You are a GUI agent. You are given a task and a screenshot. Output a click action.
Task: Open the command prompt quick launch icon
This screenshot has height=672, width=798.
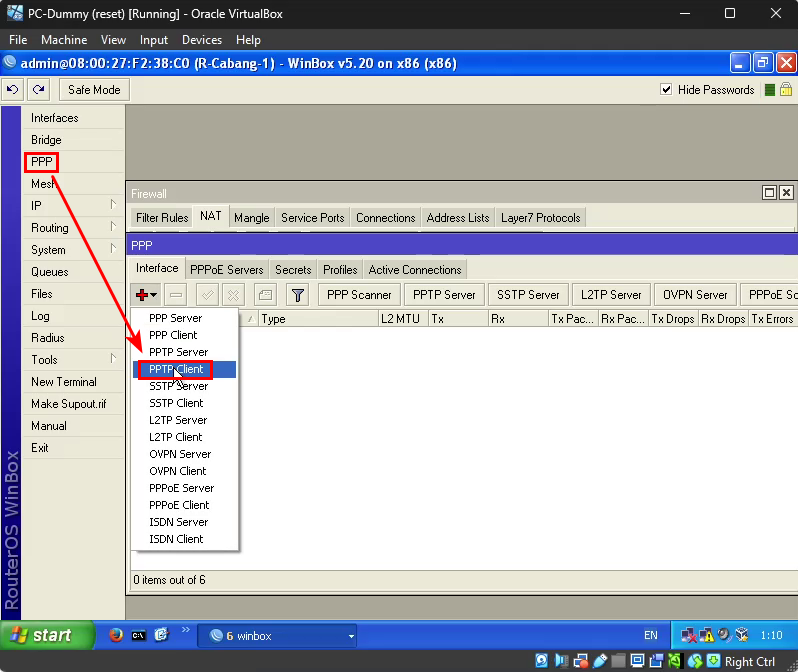coord(138,635)
